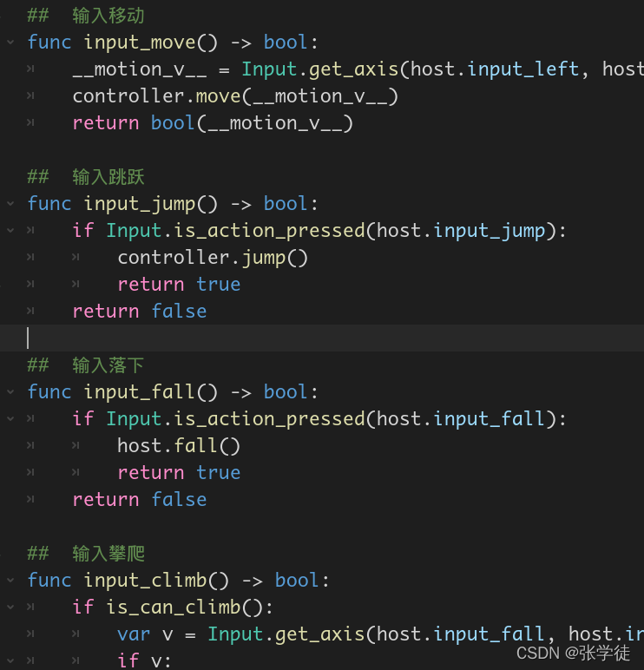The width and height of the screenshot is (644, 670).
Task: Place cursor on the empty highlighted line
Action: point(322,338)
